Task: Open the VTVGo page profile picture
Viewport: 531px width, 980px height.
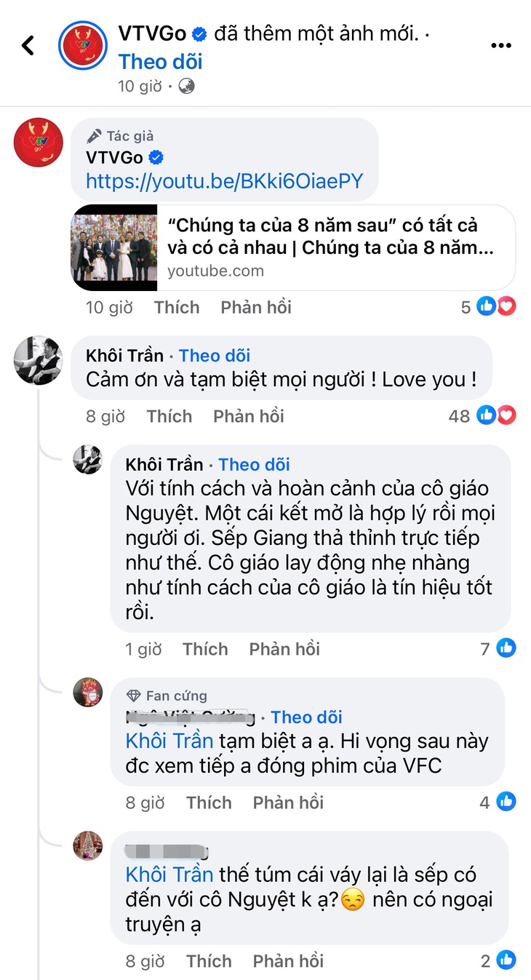Action: click(x=83, y=45)
